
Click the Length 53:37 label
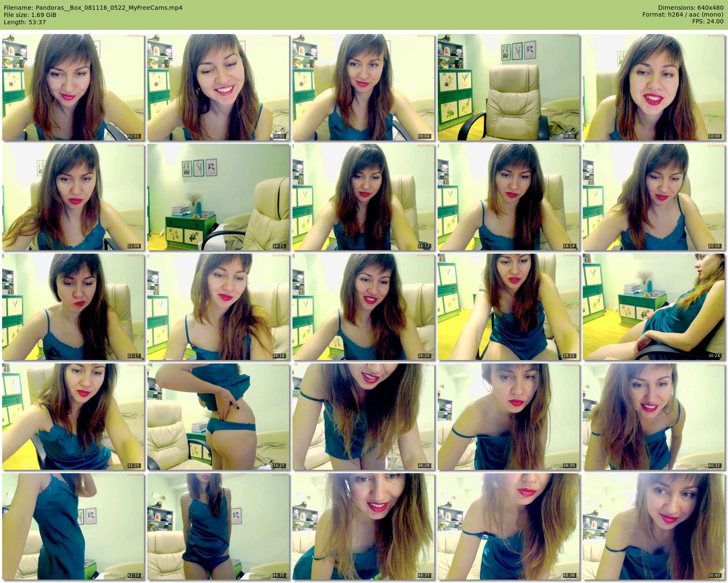pyautogui.click(x=25, y=22)
